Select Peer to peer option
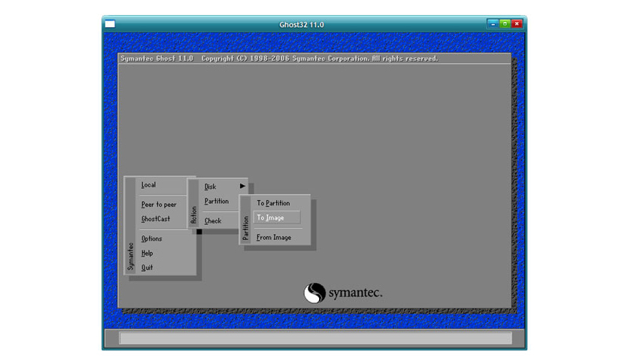Viewport: 629px width, 364px height. coord(159,205)
